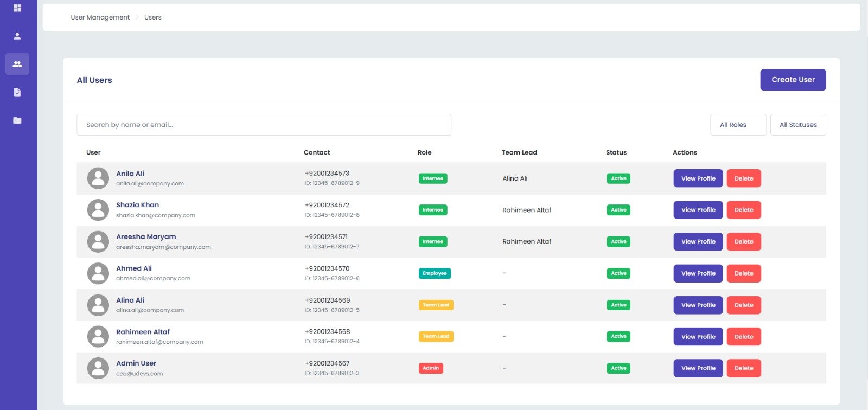The image size is (868, 410).
Task: View Profile for Shazia Khan
Action: click(x=698, y=210)
